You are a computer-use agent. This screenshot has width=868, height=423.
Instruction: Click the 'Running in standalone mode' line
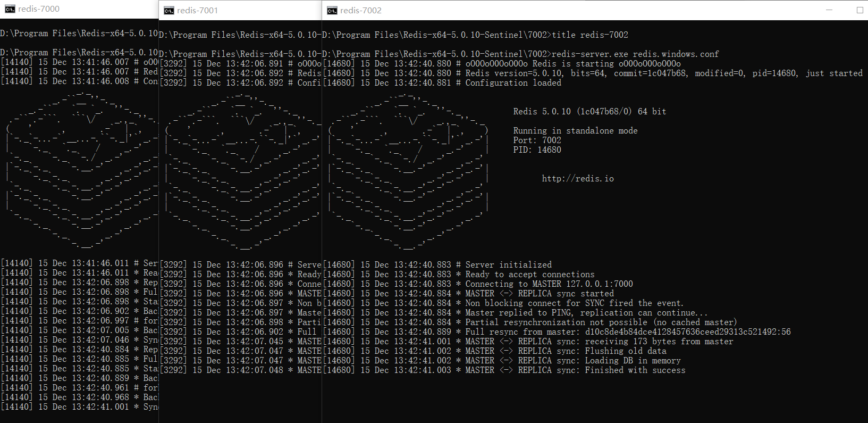tap(575, 131)
